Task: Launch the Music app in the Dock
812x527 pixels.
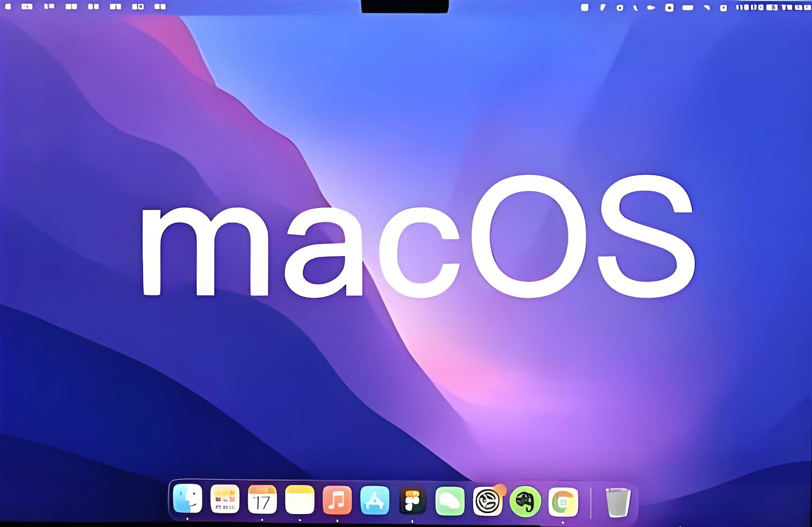Action: coord(337,499)
